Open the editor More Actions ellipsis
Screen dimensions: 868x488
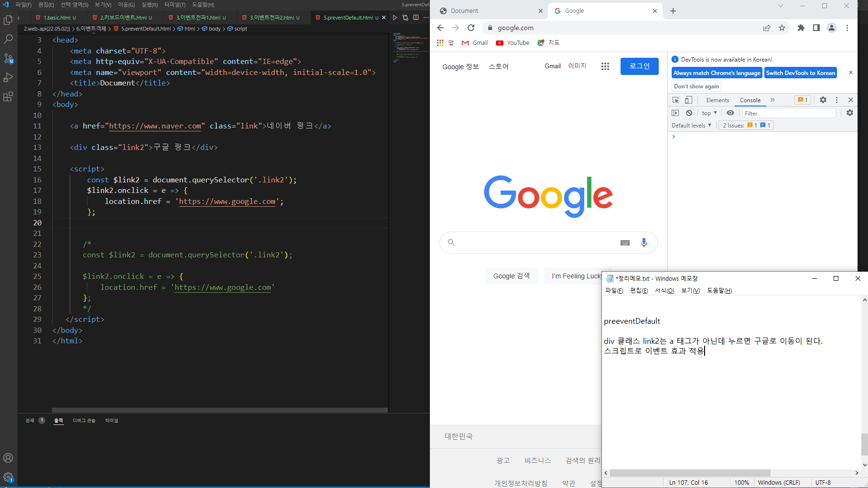coord(426,18)
